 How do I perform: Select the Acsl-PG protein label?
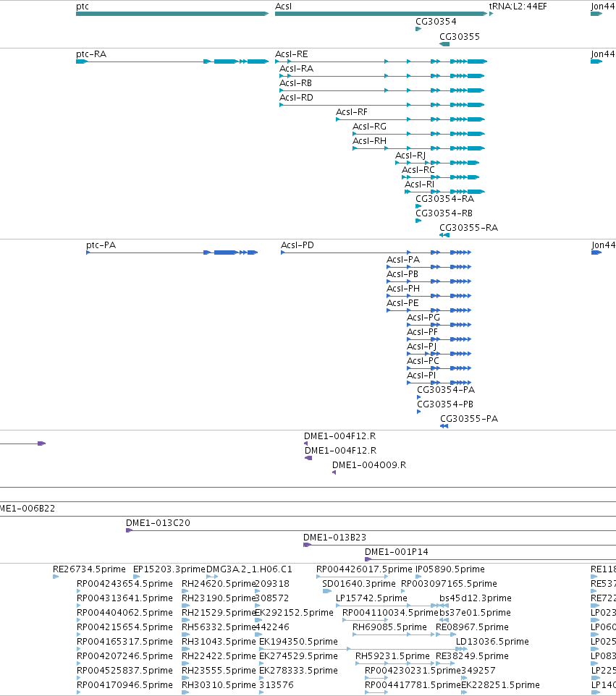[423, 318]
